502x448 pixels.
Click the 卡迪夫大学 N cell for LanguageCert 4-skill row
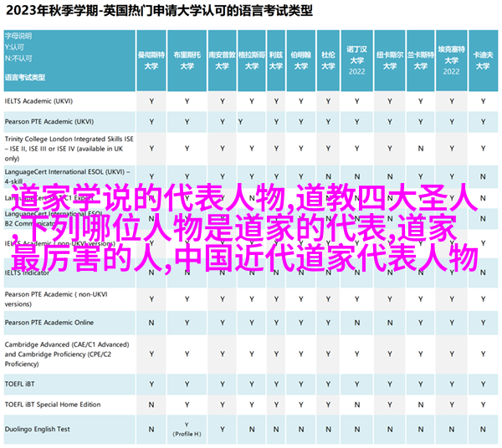(x=483, y=177)
